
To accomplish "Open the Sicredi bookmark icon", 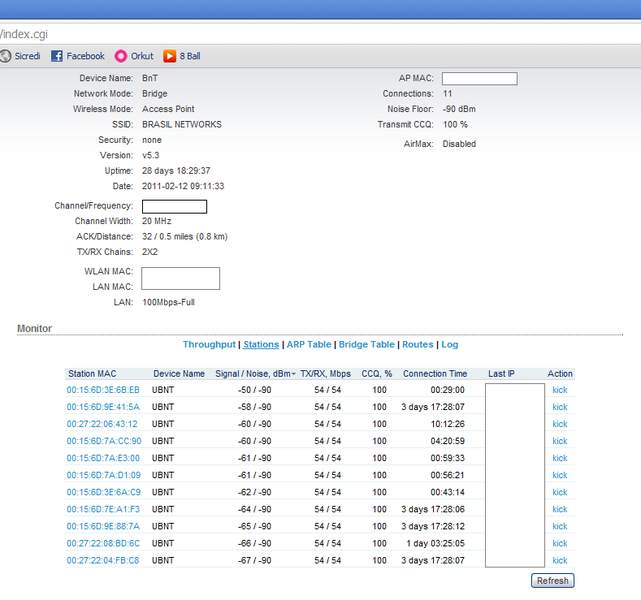I will pyautogui.click(x=5, y=56).
